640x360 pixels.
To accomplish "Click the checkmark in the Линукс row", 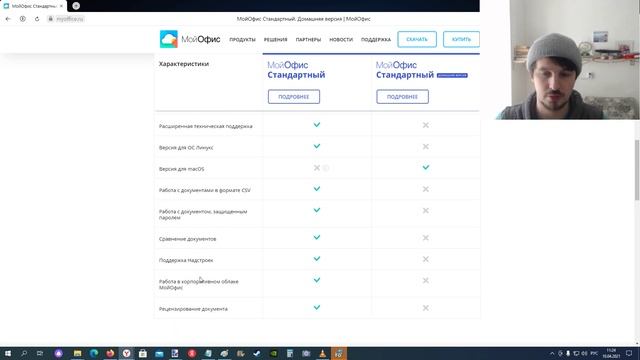I will (x=317, y=146).
